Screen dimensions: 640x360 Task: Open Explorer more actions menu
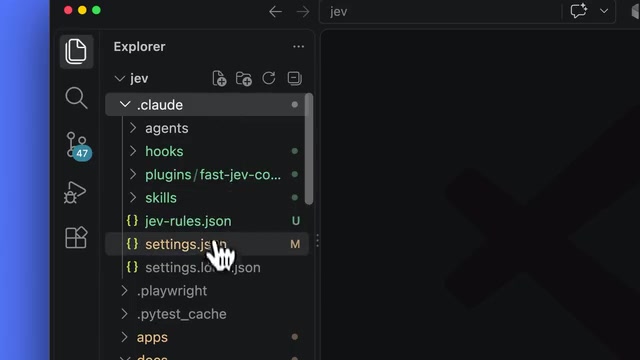click(x=298, y=47)
